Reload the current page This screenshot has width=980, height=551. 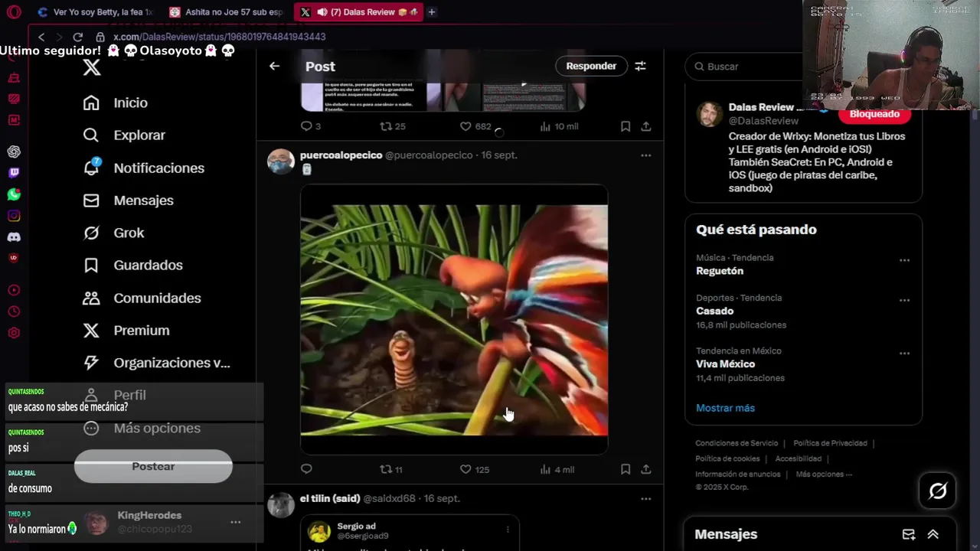[x=77, y=37]
